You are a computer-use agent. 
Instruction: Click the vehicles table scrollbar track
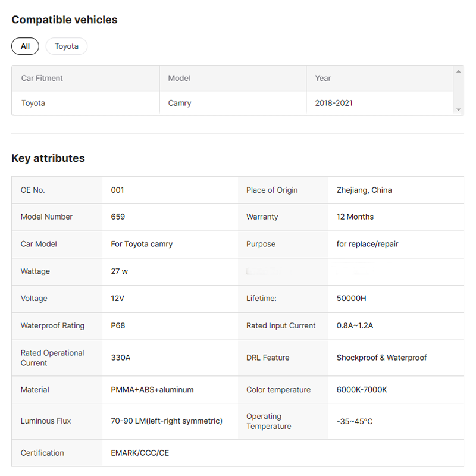[458, 90]
